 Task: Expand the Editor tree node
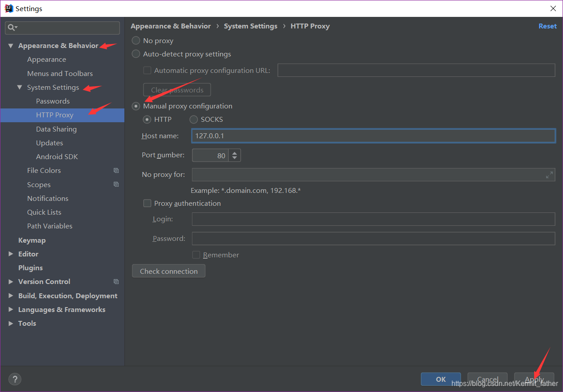tap(11, 254)
